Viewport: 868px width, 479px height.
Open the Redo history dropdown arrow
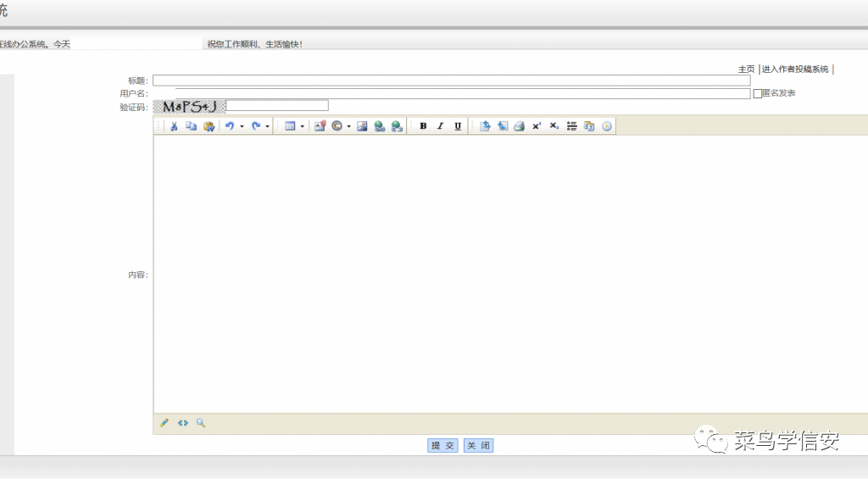point(267,127)
